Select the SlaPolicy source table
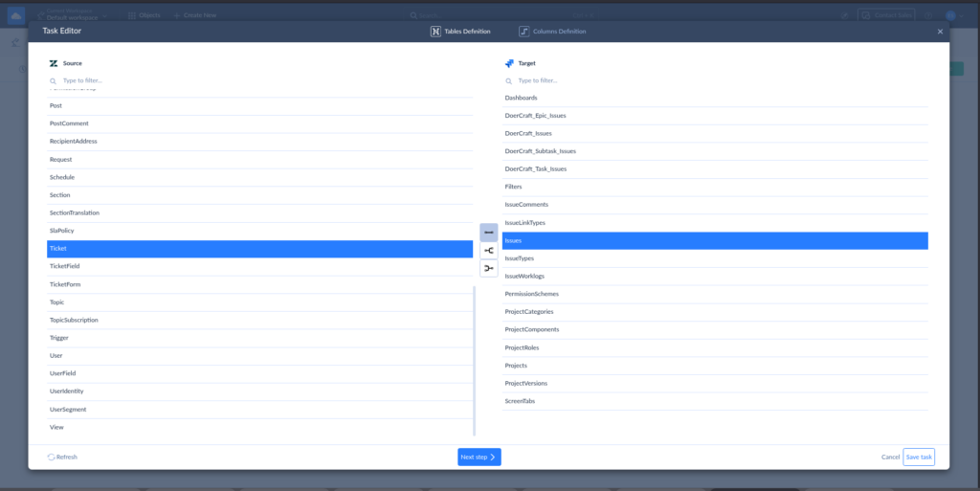The width and height of the screenshot is (980, 491). [260, 231]
